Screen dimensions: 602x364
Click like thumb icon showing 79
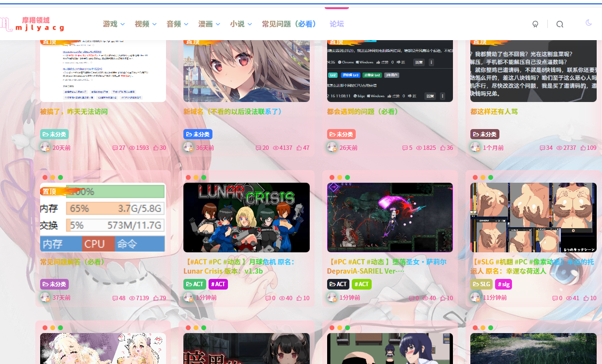[x=155, y=298]
